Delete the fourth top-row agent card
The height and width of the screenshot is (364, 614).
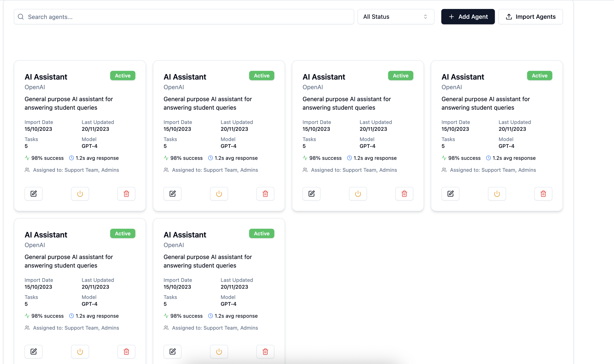543,194
